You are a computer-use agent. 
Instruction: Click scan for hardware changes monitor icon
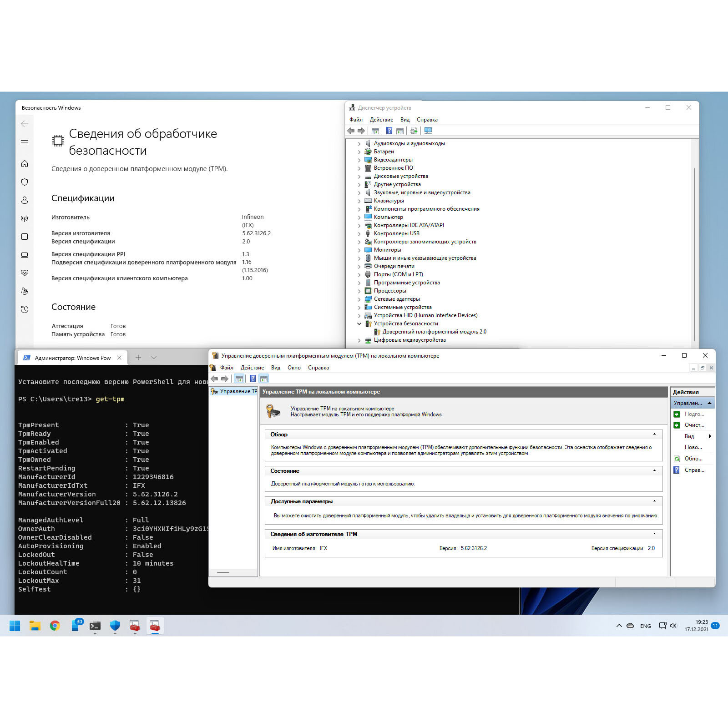[x=428, y=131]
